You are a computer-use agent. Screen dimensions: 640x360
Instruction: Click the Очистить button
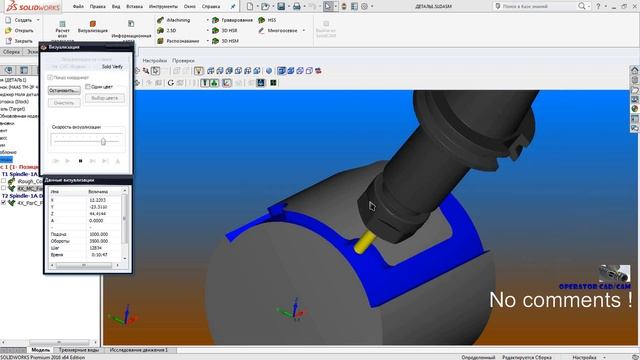pyautogui.click(x=64, y=102)
